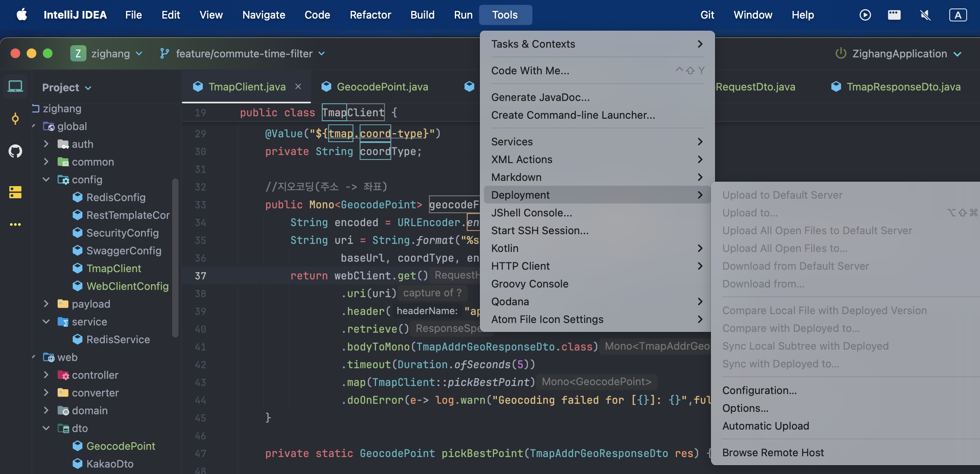
Task: Click the project tree vertical scrollbar
Action: tap(175, 258)
